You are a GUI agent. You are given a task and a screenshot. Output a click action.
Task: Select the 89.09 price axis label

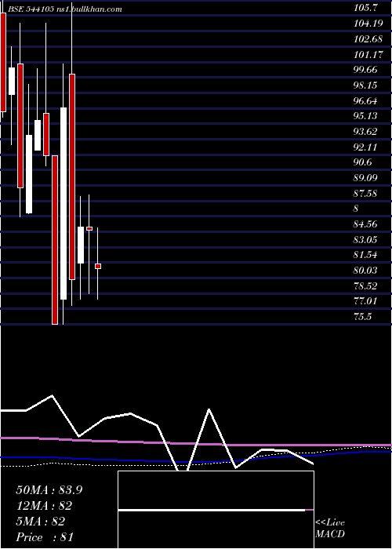366,178
